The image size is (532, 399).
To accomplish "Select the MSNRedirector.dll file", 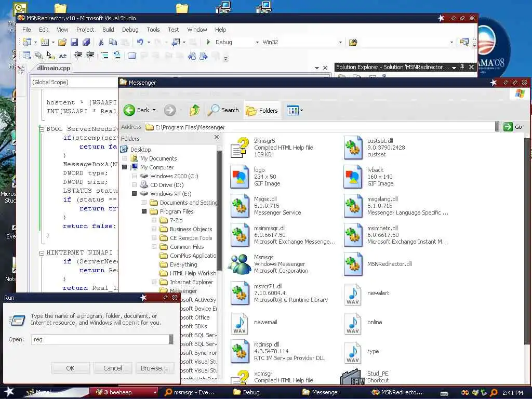I will (378, 264).
